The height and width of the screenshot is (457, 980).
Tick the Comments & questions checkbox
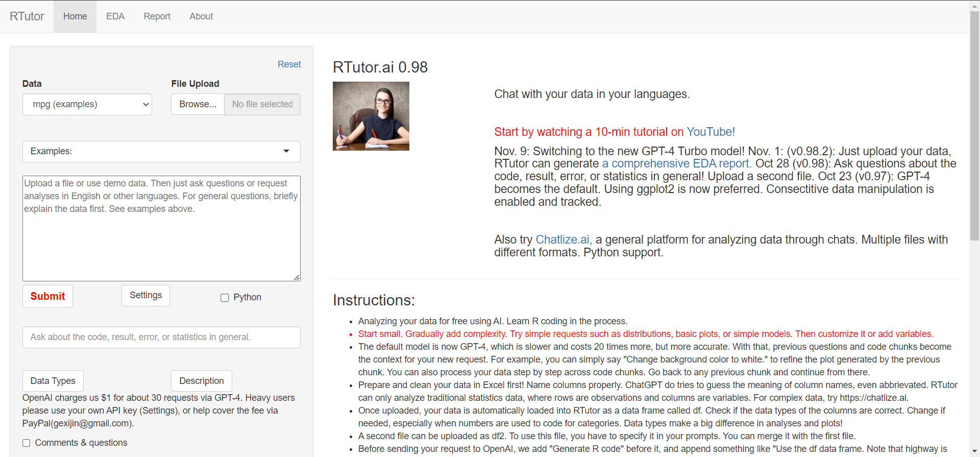[27, 443]
